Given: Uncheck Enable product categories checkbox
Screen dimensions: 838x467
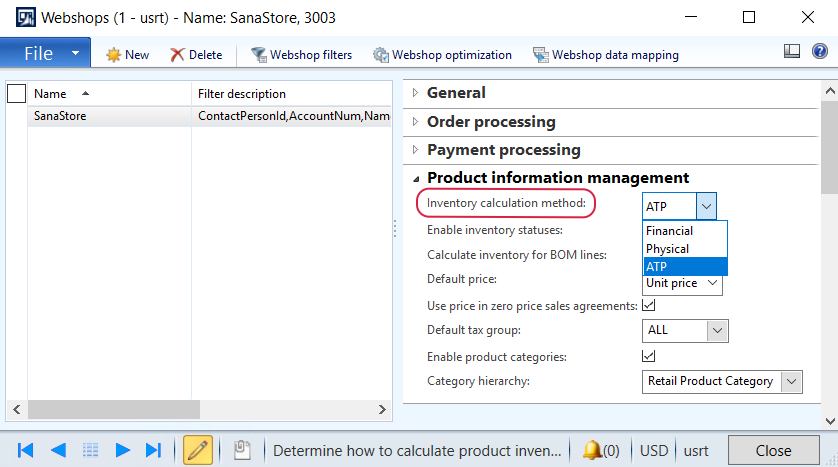Looking at the screenshot, I should pyautogui.click(x=649, y=356).
